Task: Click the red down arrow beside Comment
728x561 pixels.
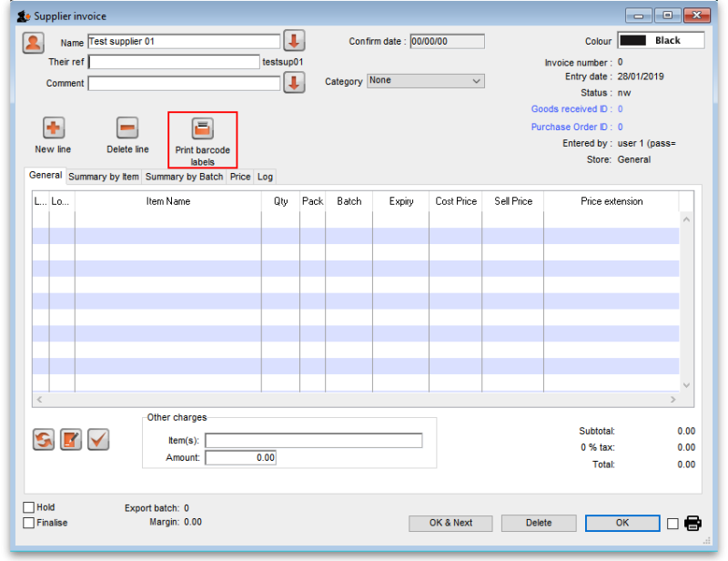Action: point(295,82)
